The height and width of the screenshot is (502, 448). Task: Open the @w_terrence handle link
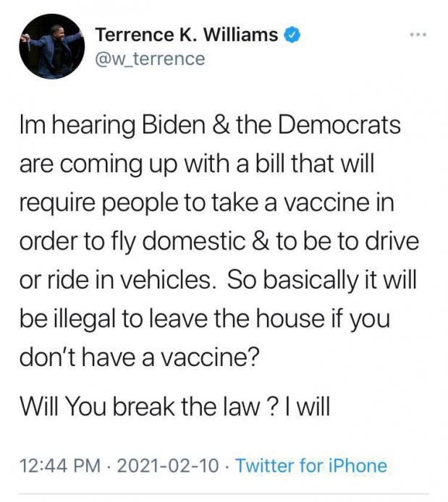[151, 59]
